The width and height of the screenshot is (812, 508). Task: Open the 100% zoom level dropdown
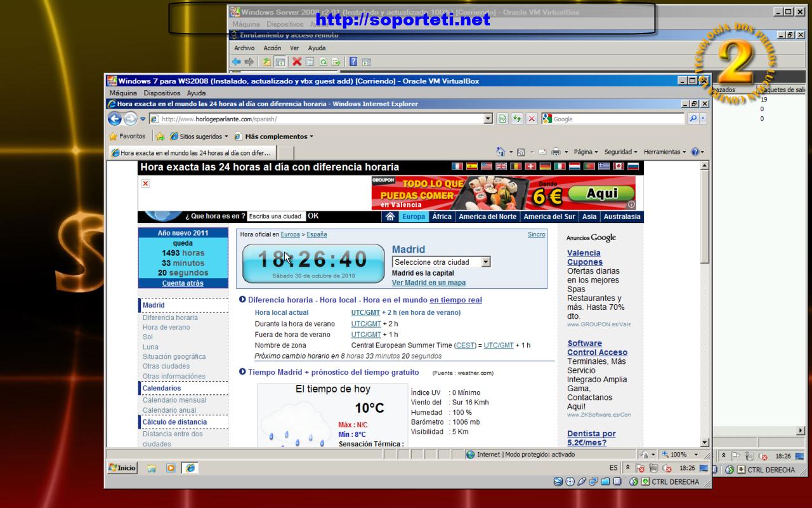tap(696, 455)
